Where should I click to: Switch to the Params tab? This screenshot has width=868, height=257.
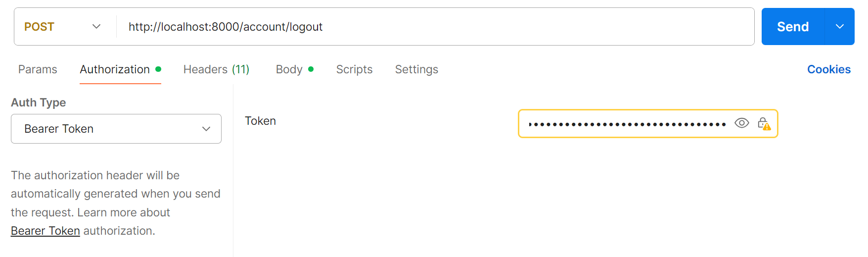pos(38,69)
